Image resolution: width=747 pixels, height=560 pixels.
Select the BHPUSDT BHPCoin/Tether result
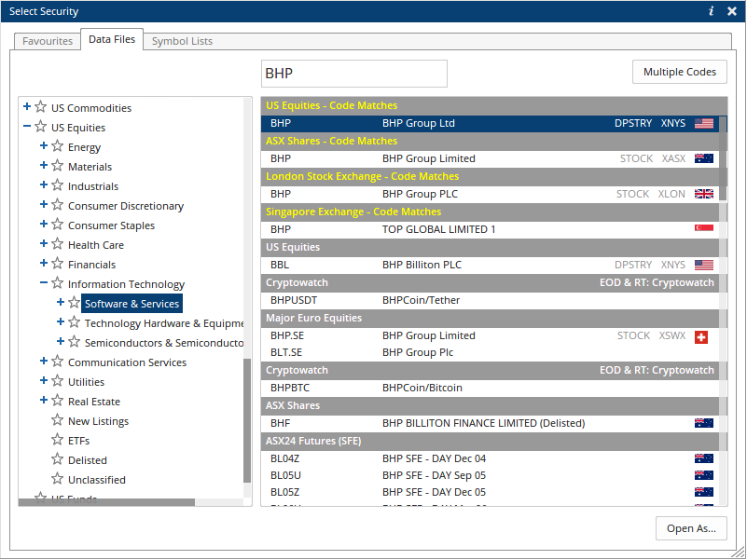click(x=490, y=300)
